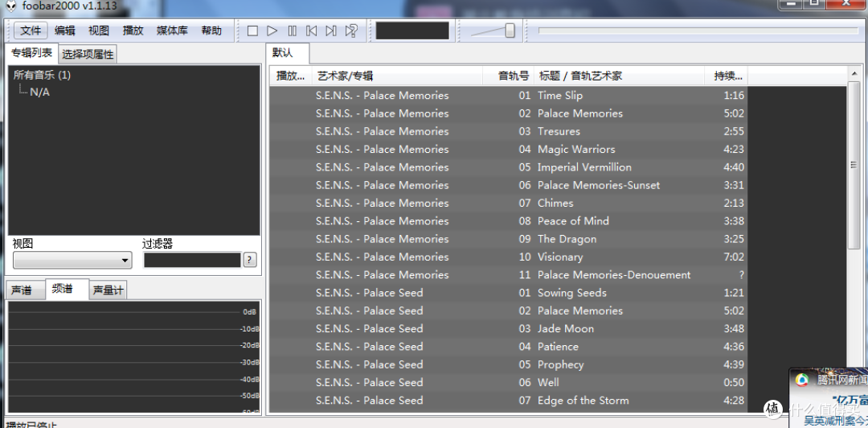Click the filter help ? button
The height and width of the screenshot is (428, 868).
point(250,260)
